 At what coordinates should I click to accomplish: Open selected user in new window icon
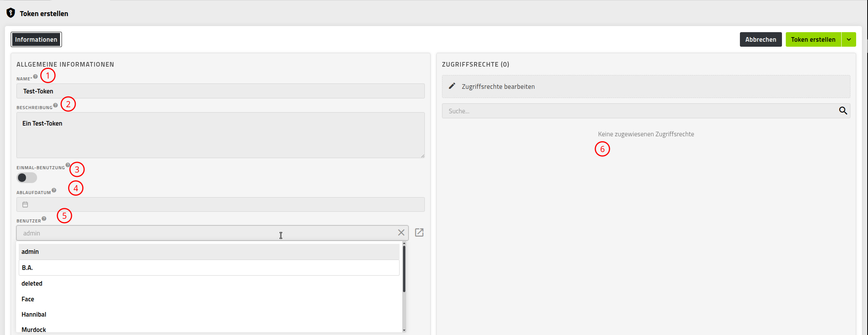pyautogui.click(x=419, y=232)
